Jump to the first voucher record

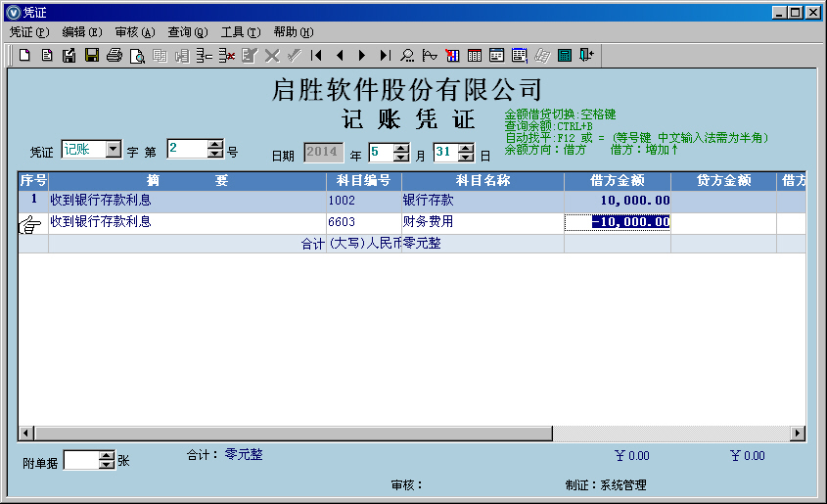(x=316, y=56)
